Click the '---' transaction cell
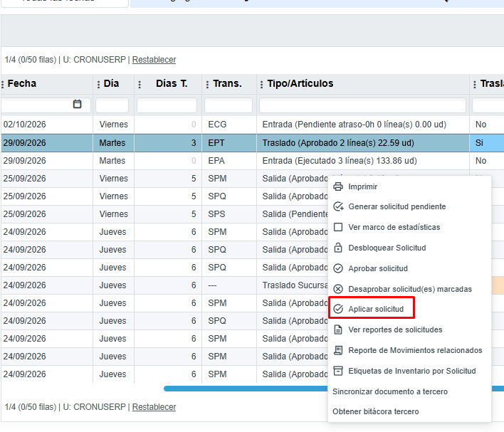Screen dimensions: 504x432 tap(229, 285)
